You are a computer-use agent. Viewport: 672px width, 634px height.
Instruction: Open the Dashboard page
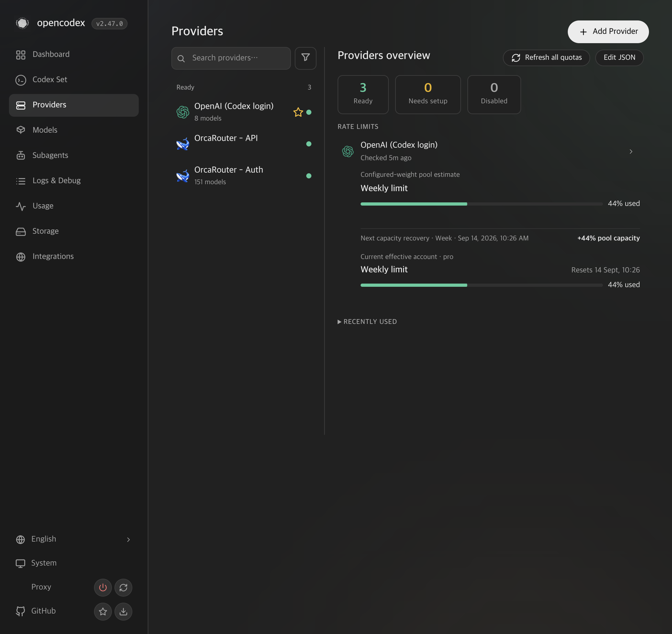74,54
